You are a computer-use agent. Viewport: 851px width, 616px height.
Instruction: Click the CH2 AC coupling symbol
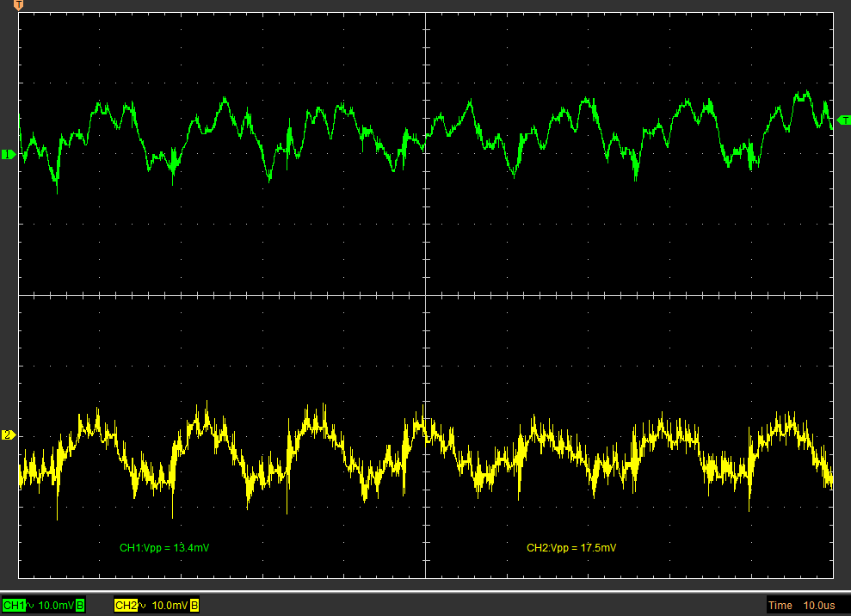coord(142,605)
